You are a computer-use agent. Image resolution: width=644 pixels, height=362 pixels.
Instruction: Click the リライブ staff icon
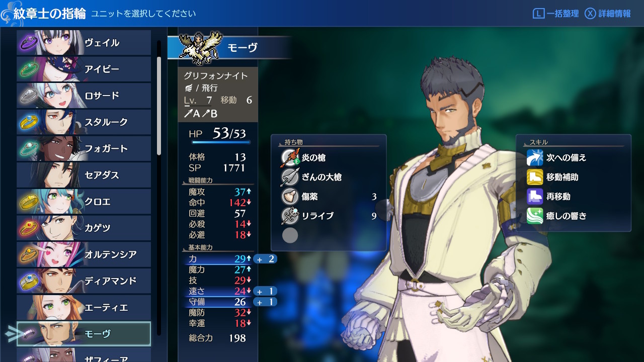click(290, 216)
